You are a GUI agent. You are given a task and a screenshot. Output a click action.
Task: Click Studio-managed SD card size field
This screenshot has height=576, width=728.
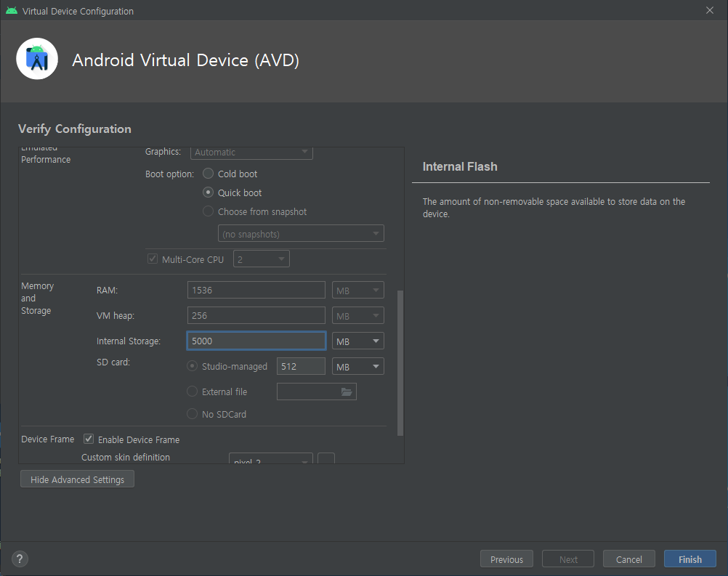(301, 366)
